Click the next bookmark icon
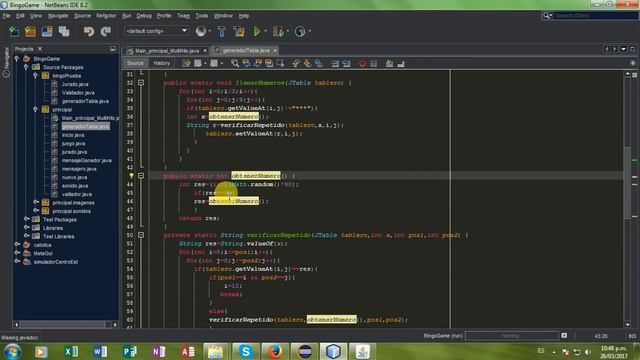 pos(307,63)
